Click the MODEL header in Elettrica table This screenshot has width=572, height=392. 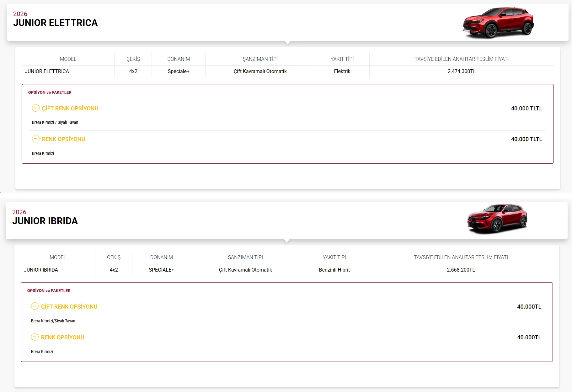(x=68, y=59)
